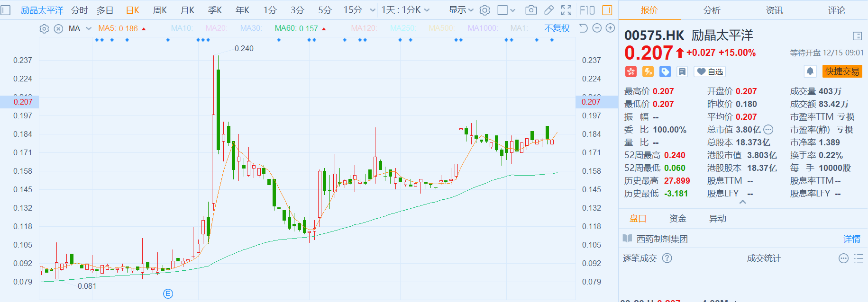Toggle MA1000 line visibility
868x302 pixels.
click(x=483, y=28)
